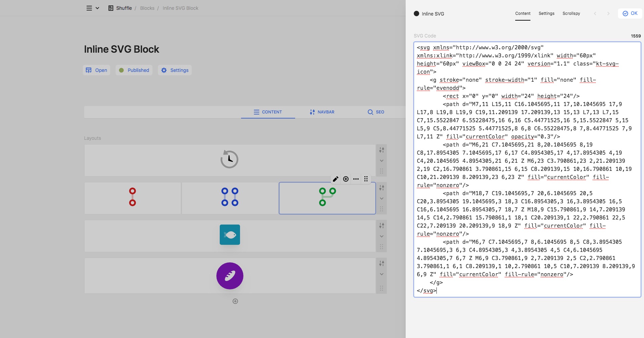
Task: Switch to the Settings tab in panel
Action: pos(546,14)
